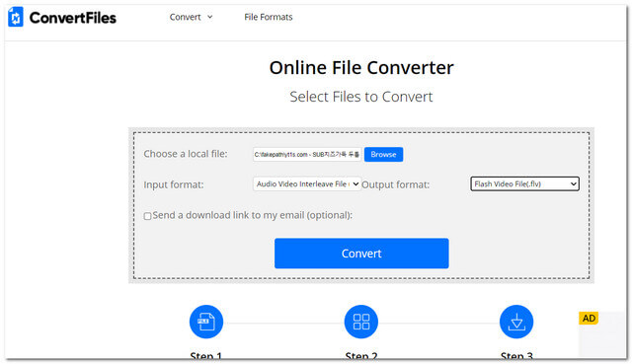Image resolution: width=632 pixels, height=364 pixels.
Task: Click the ConvertFiles logo icon
Action: 16,18
